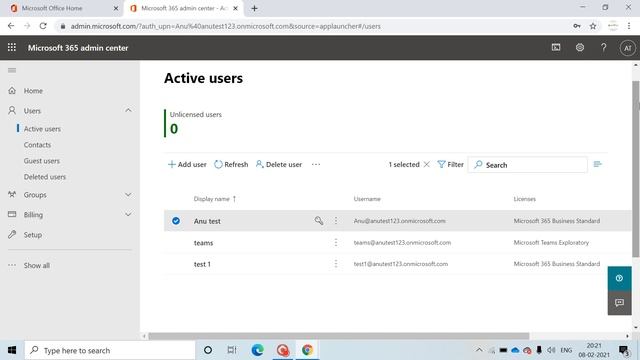The width and height of the screenshot is (640, 360).
Task: Click the Microsoft Teams Exploratory license text
Action: point(551,242)
